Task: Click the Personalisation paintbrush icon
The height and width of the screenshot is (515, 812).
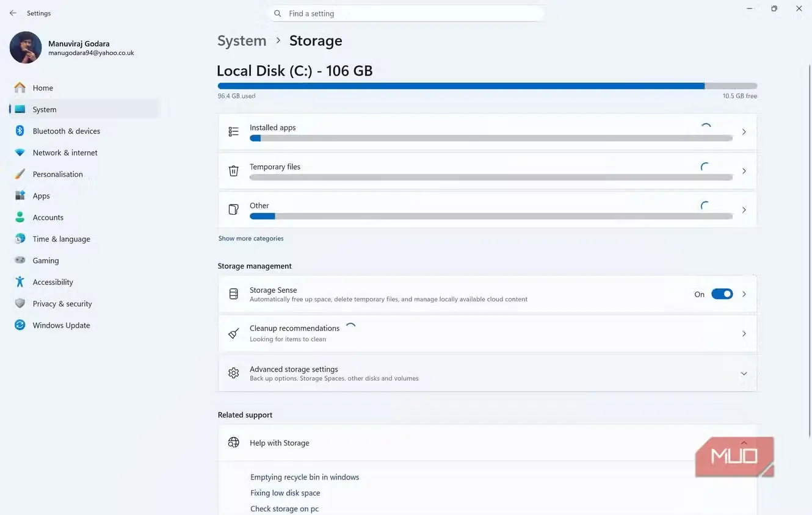Action: pyautogui.click(x=20, y=174)
